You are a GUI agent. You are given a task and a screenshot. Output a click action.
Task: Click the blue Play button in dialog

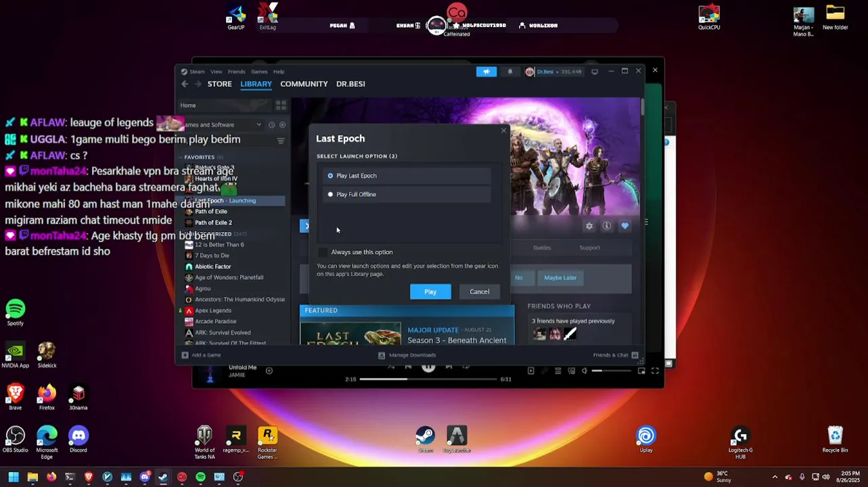coord(430,292)
